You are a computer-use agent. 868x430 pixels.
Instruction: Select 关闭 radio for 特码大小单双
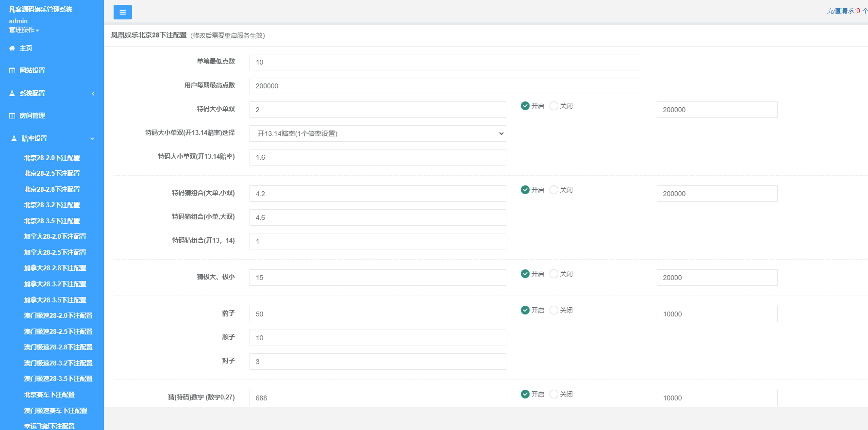pos(554,106)
